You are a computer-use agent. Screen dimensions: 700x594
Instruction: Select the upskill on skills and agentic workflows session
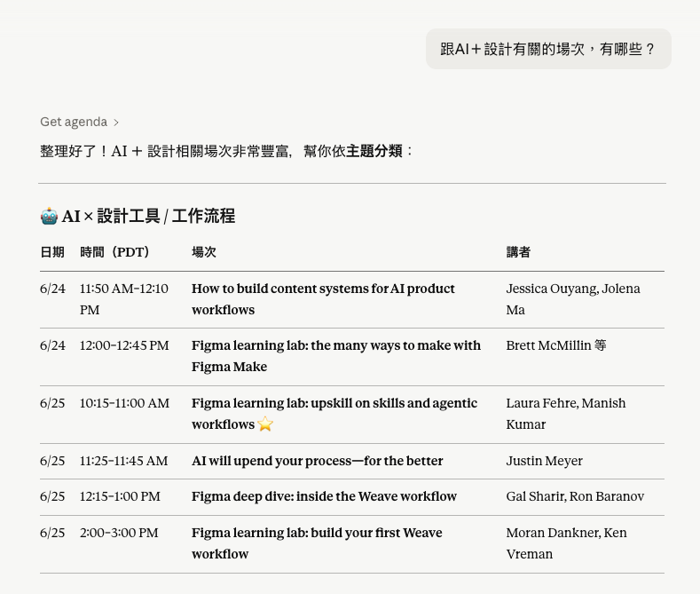(x=334, y=414)
